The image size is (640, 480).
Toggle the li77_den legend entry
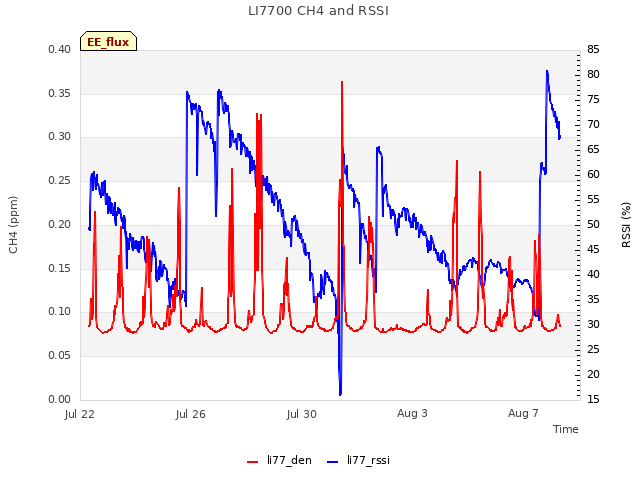coord(279,460)
